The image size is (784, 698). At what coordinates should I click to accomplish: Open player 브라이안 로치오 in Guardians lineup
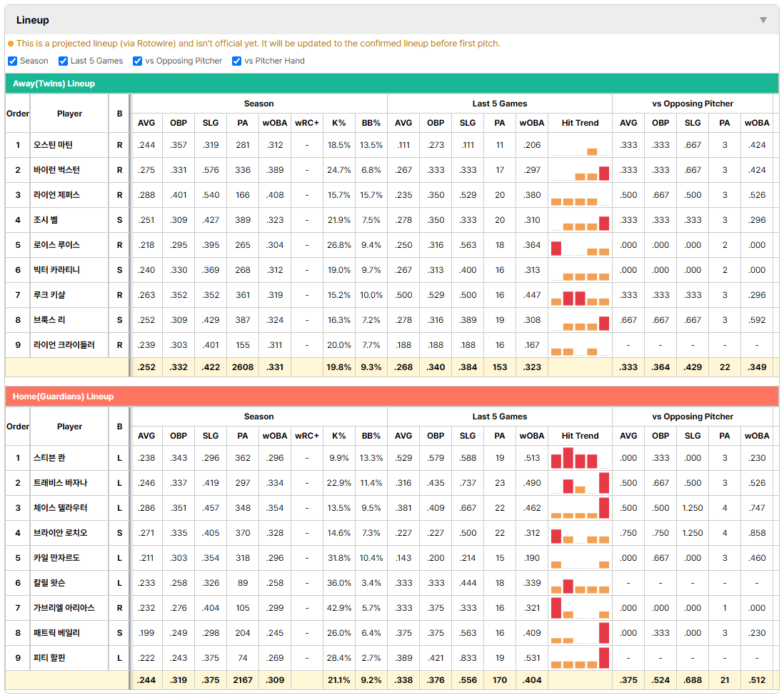[x=61, y=533]
